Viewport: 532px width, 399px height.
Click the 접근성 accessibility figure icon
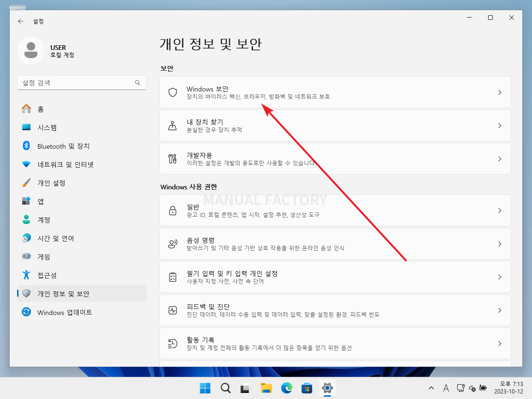26,275
